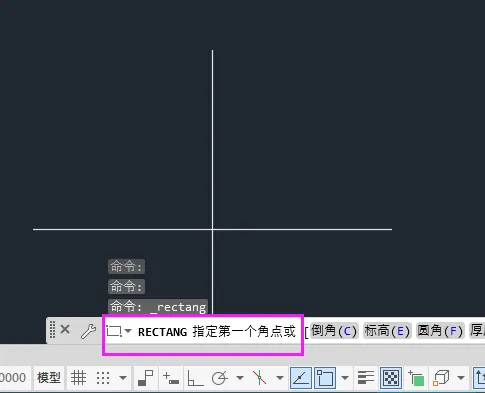Toggle ortho mode icon
Image resolution: width=485 pixels, height=393 pixels.
(195, 378)
